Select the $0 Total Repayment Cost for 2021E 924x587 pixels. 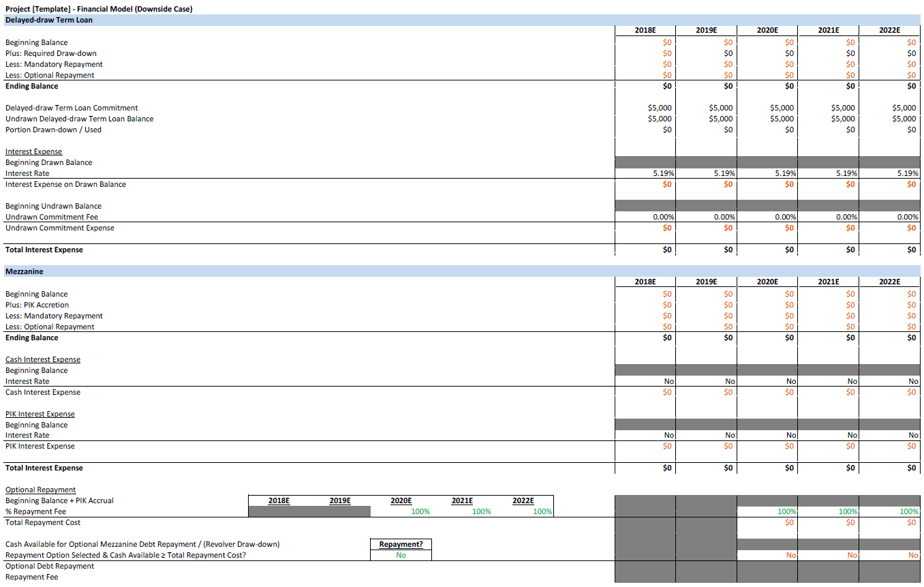pyautogui.click(x=850, y=522)
